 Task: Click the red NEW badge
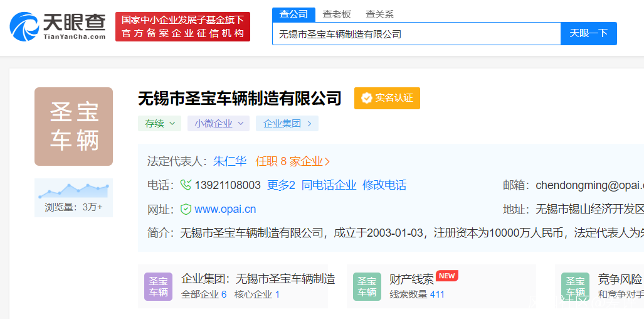[x=447, y=276]
